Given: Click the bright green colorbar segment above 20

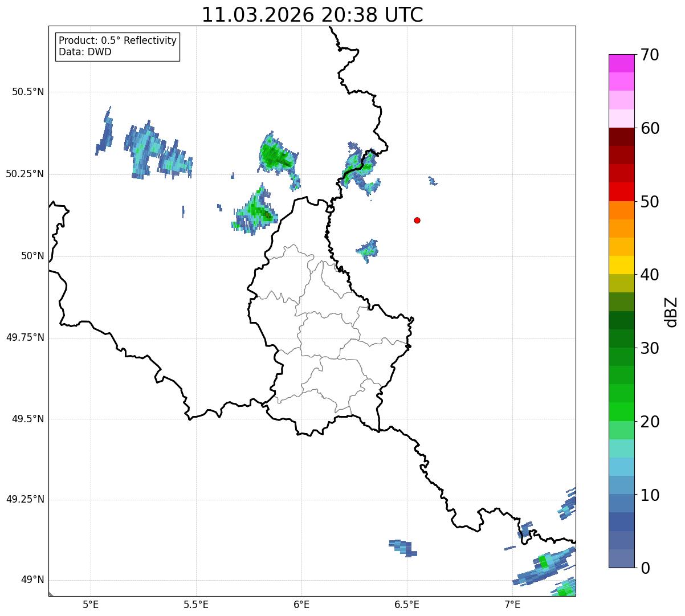Looking at the screenshot, I should pos(621,412).
